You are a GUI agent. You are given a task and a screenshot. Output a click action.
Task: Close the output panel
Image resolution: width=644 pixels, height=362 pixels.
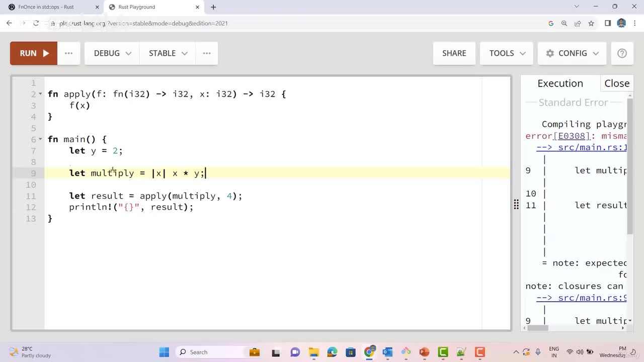click(617, 83)
